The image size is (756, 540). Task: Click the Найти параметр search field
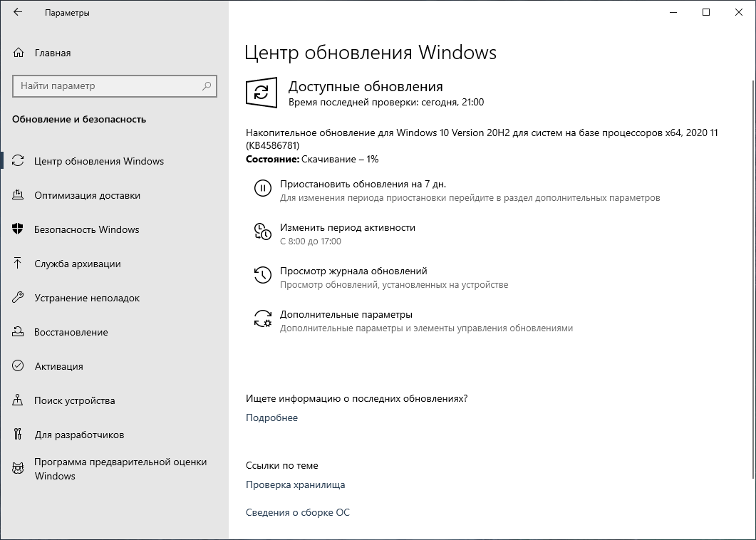(x=114, y=85)
